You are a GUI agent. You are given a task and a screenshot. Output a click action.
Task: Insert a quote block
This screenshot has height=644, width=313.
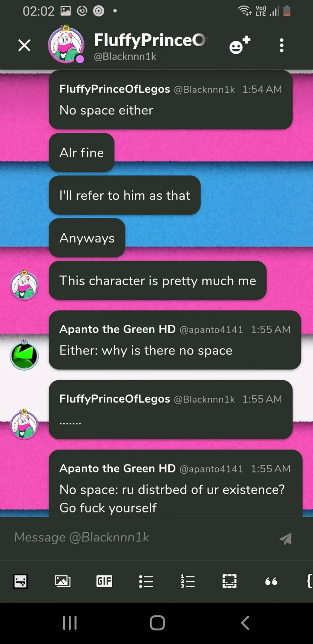[271, 581]
